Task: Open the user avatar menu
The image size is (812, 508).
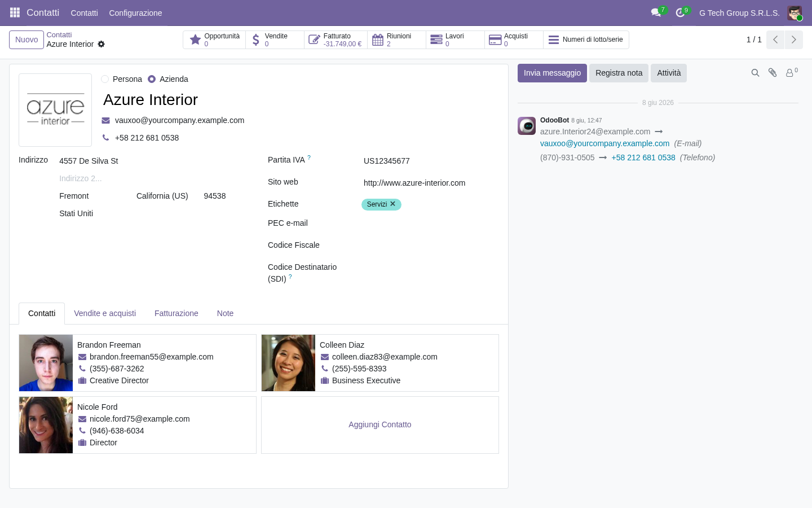Action: pos(795,13)
